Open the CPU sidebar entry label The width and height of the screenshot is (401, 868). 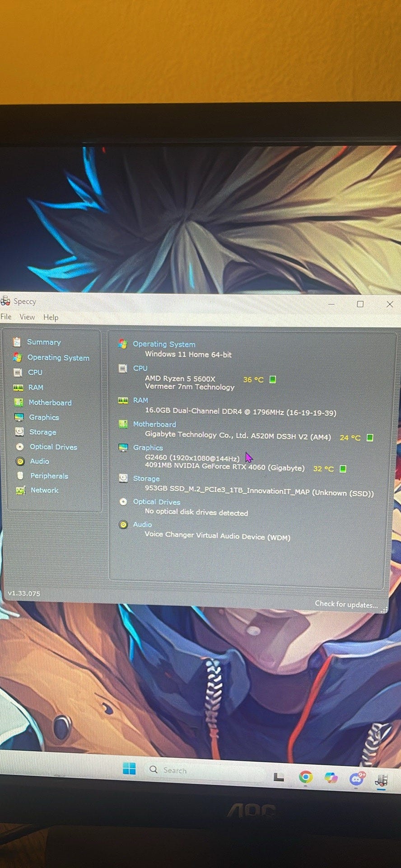coord(35,373)
